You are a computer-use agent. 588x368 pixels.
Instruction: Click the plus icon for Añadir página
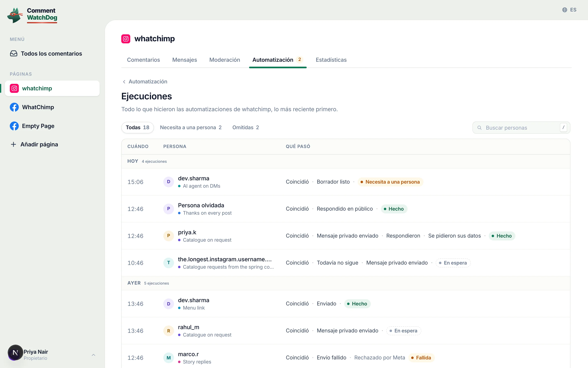pos(14,144)
